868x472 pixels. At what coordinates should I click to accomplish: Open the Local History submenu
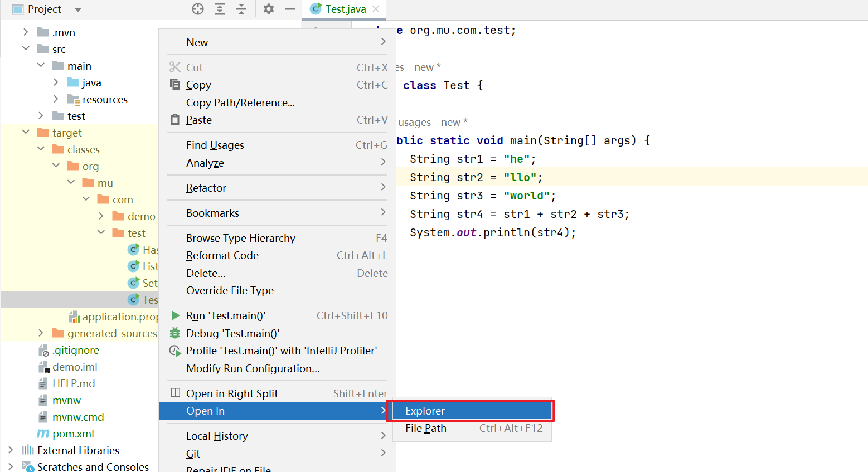(217, 436)
